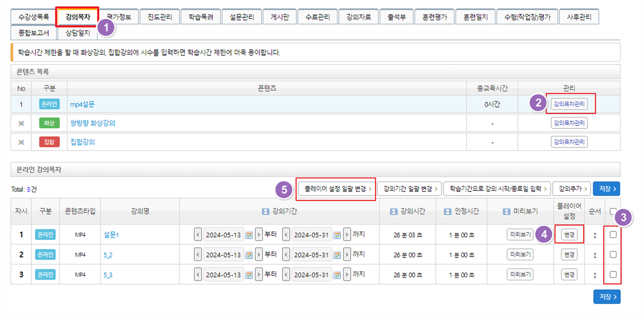Image resolution: width=644 pixels, height=319 pixels.
Task: Check the checkbox for lecture 5_2
Action: 613,254
